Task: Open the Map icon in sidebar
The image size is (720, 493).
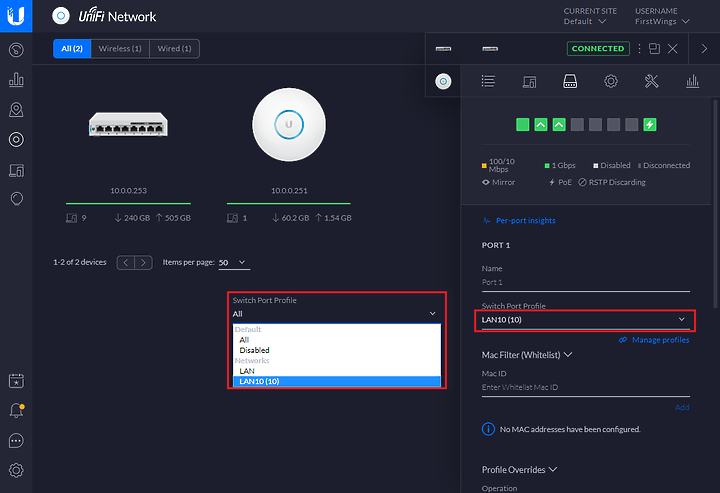Action: pos(16,110)
